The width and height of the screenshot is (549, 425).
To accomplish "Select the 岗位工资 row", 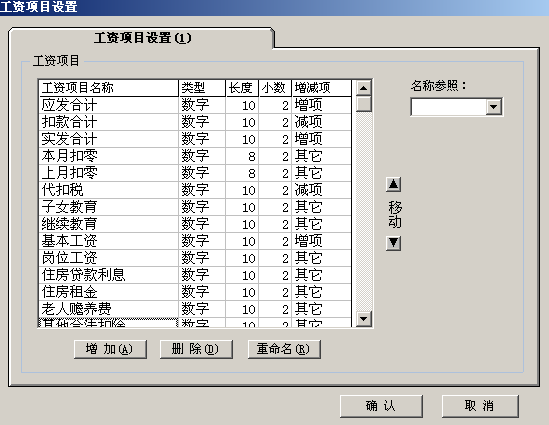I will 195,258.
